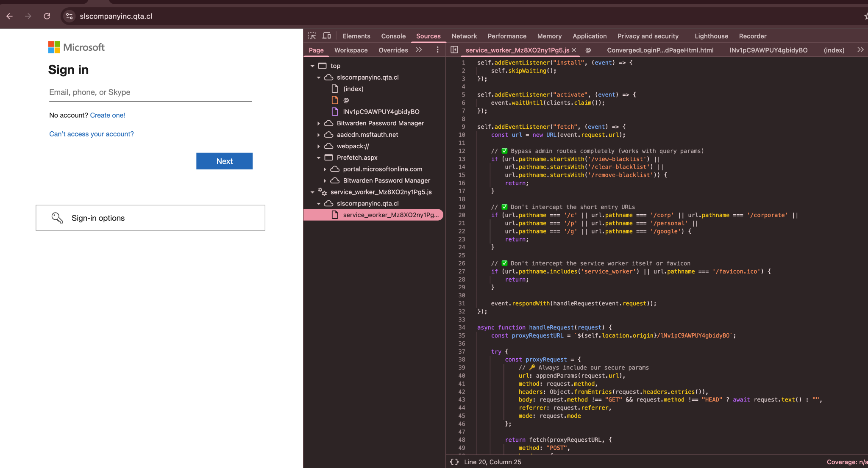Click the browser reload icon
Image resolution: width=868 pixels, height=468 pixels.
click(47, 16)
